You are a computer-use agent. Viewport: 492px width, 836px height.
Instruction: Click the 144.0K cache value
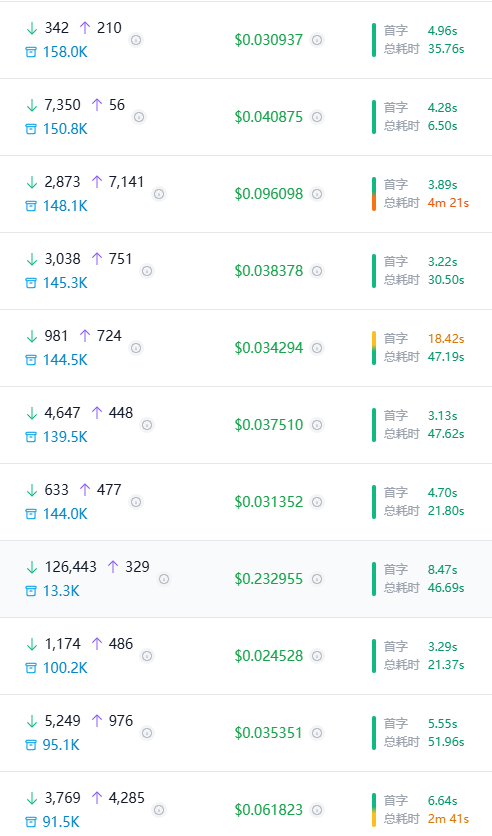coord(65,514)
